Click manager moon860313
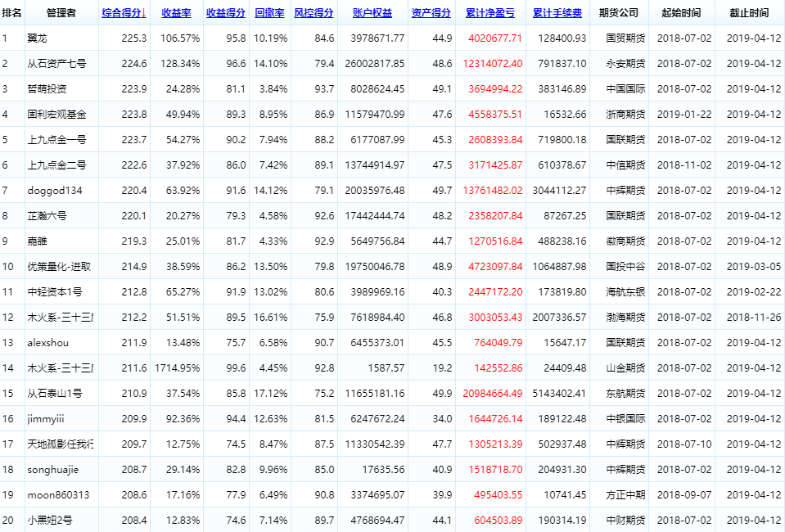The height and width of the screenshot is (532, 785). (x=59, y=495)
